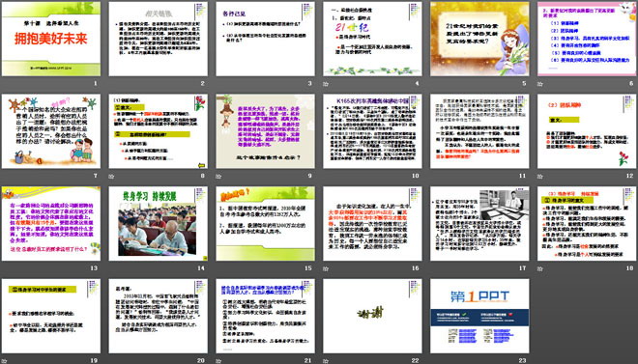The height and width of the screenshot is (364, 638).
Task: Select slide 23 with 第1PPT logo
Action: (x=479, y=316)
